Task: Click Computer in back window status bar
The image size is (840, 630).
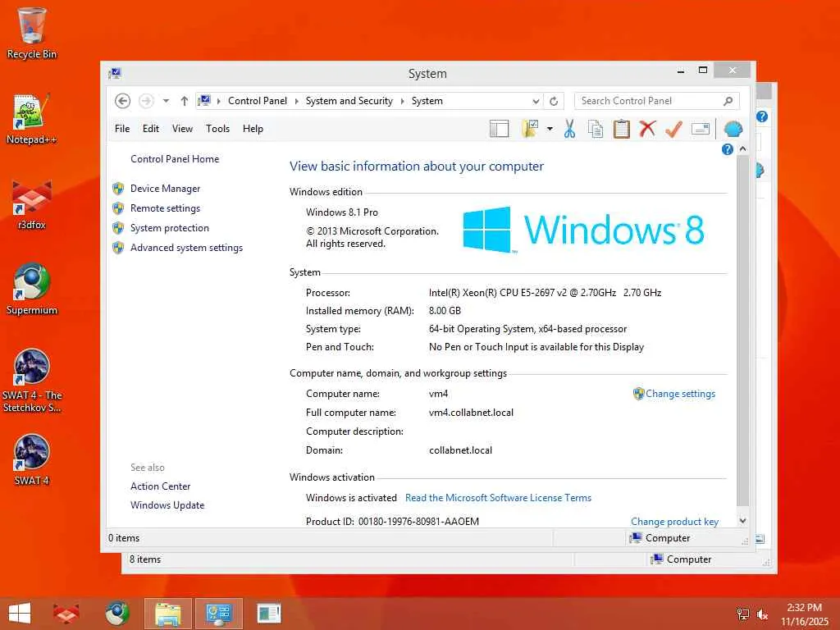Action: coord(682,559)
